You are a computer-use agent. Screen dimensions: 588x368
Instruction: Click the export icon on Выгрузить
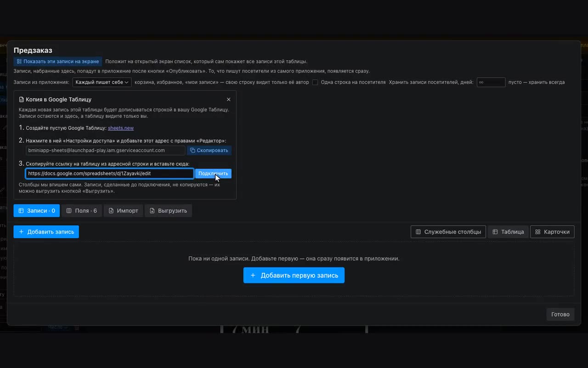tap(152, 211)
